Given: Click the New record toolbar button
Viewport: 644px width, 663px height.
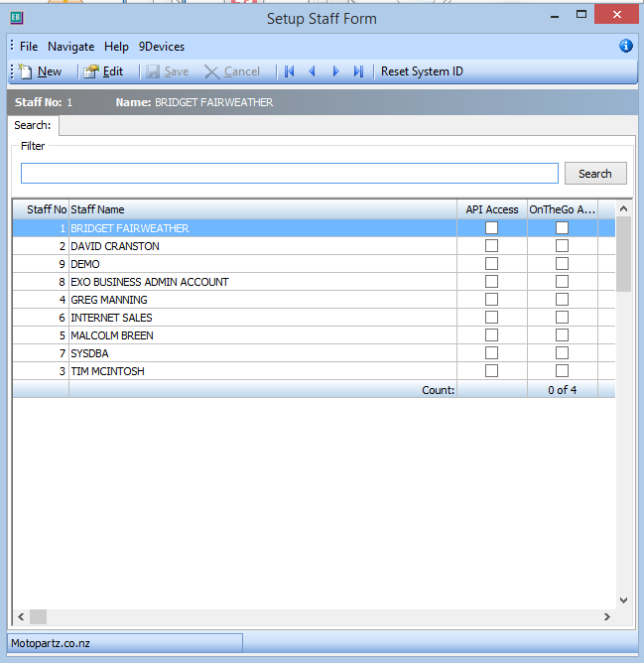Looking at the screenshot, I should tap(41, 71).
